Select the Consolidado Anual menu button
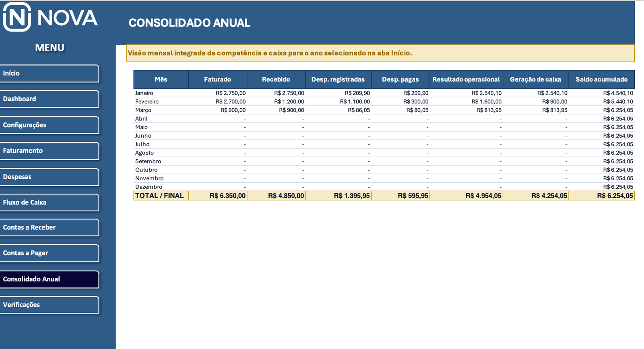The width and height of the screenshot is (644, 349). (50, 279)
